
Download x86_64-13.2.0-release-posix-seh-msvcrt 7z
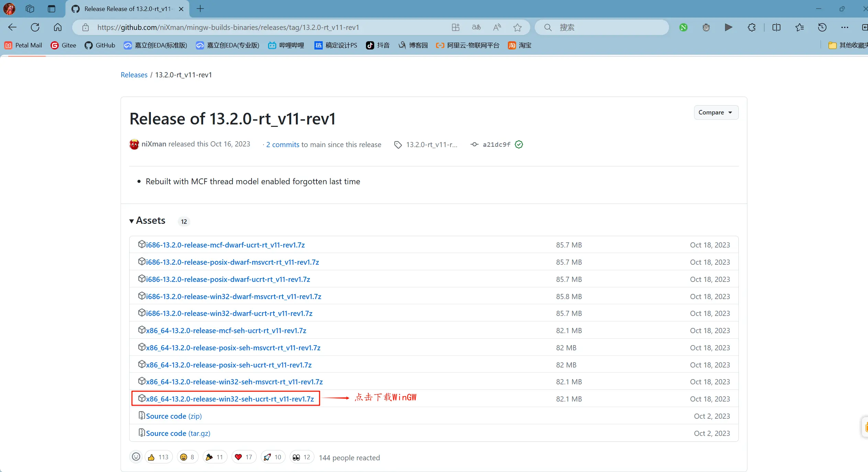click(x=233, y=348)
